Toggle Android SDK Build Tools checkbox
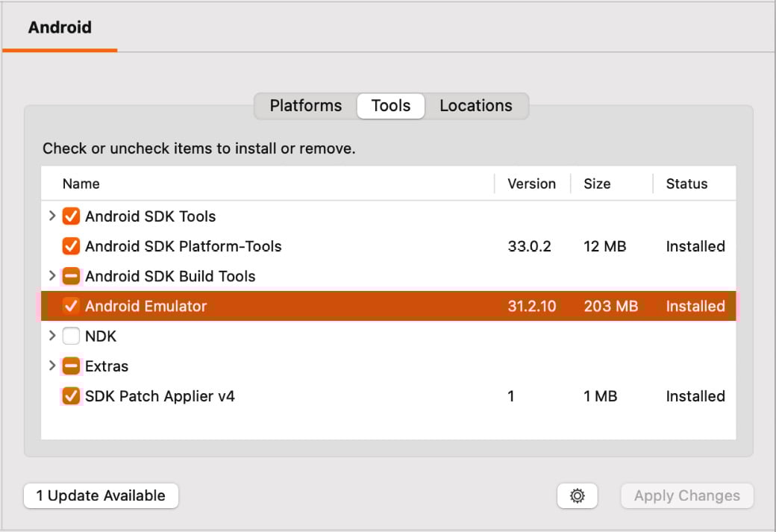Viewport: 776px width, 532px height. [71, 276]
